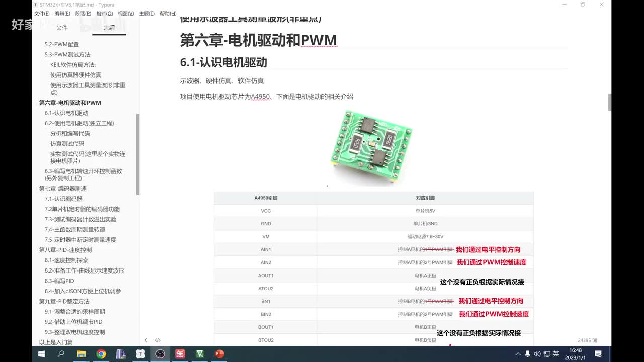Open the 文件(F) menu
Viewport: 644px width, 362px height.
(42, 14)
